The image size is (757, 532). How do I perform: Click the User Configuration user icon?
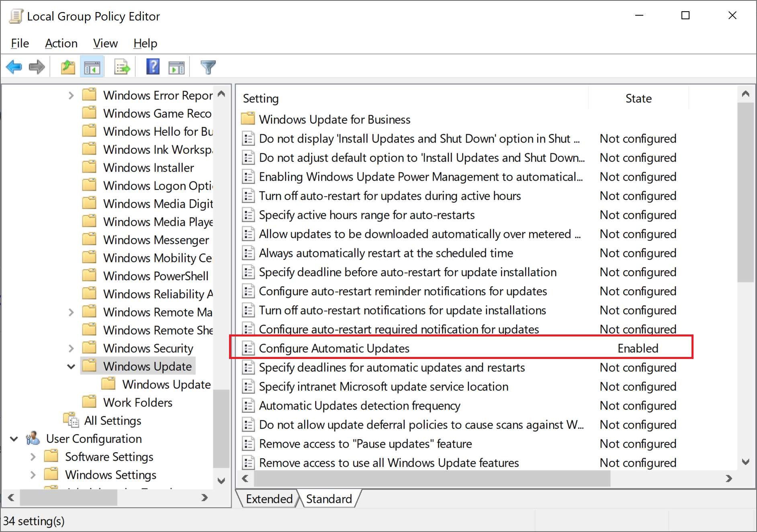pyautogui.click(x=33, y=438)
